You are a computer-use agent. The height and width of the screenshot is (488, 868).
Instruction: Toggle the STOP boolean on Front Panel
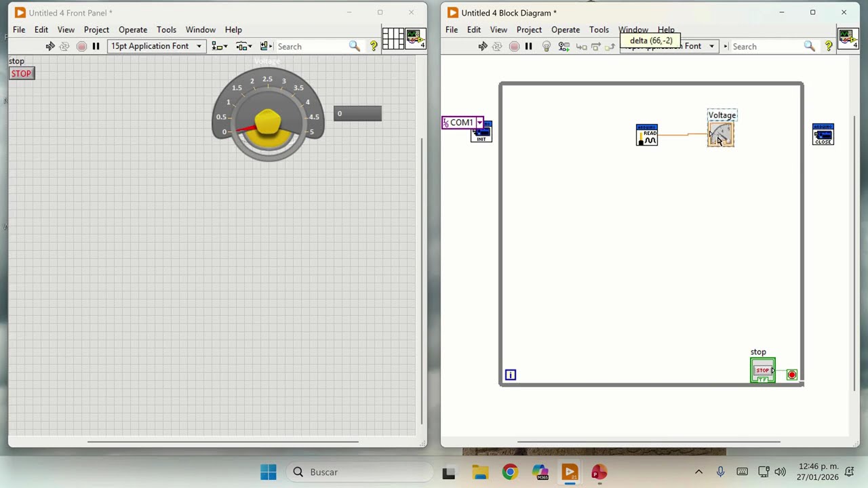(x=21, y=73)
